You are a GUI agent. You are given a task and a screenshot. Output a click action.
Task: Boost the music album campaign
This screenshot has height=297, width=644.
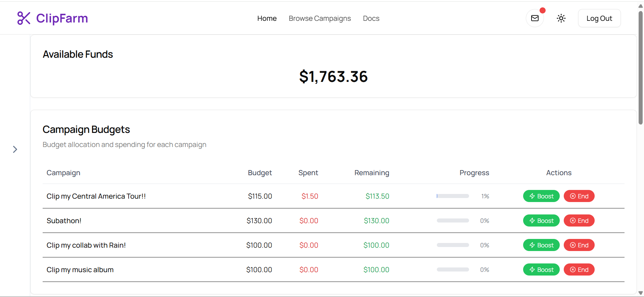541,270
